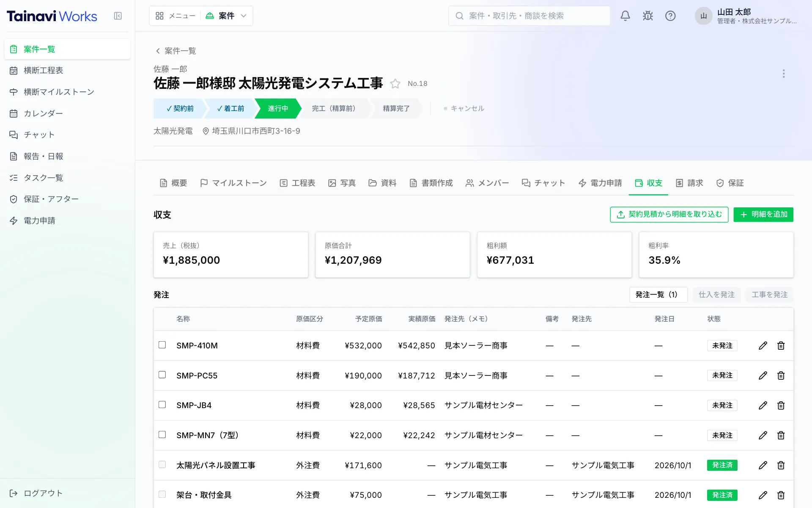Edit the SMP-MN7（7型） row
This screenshot has width=812, height=508.
(x=763, y=435)
